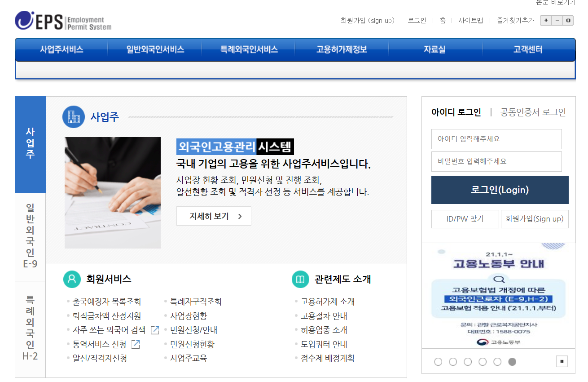Viewport: 588px width, 382px height.
Task: Reset text size with the 0 icon
Action: (568, 20)
